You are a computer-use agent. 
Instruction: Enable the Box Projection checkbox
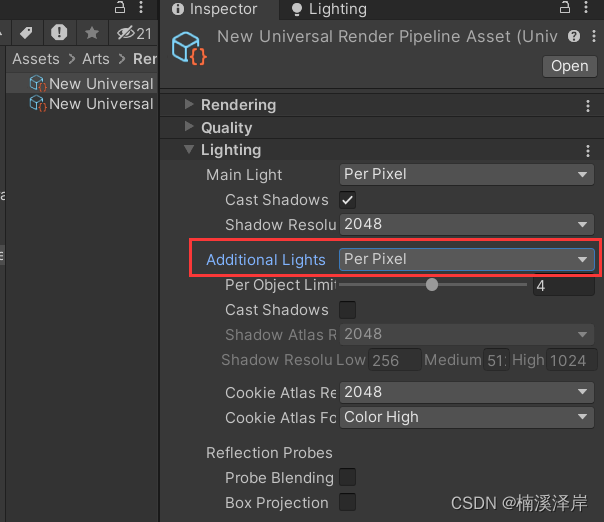tap(347, 502)
